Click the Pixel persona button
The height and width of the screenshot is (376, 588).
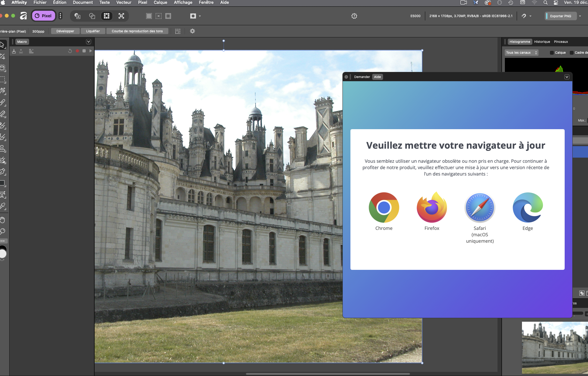point(43,16)
